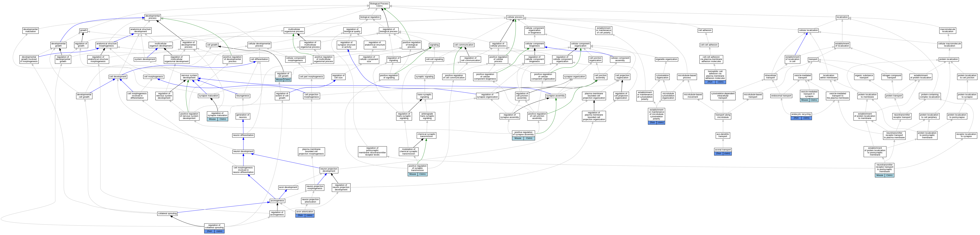
Task: Click the 'growth' node
Action: pos(83,30)
